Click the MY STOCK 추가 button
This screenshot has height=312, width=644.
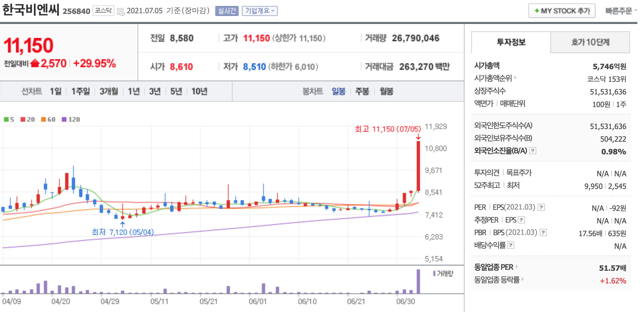point(562,11)
